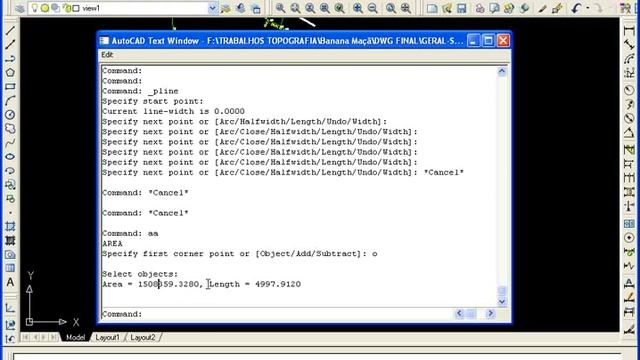Screen dimensions: 640x360
Task: Click the view1 layer color square
Action: tap(76, 8)
